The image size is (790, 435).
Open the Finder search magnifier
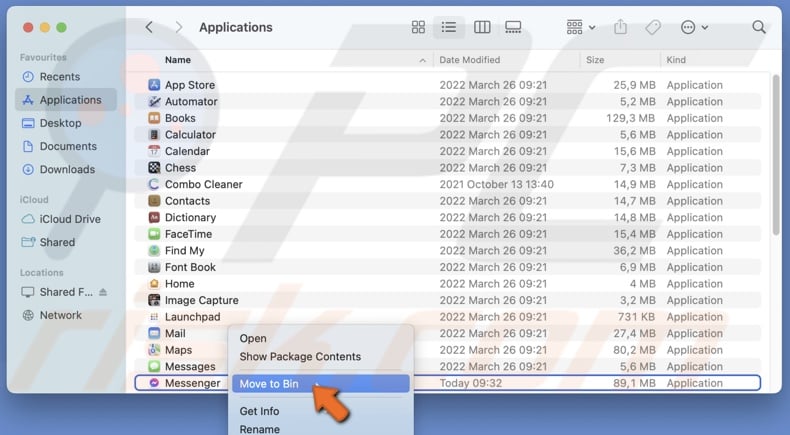click(759, 27)
